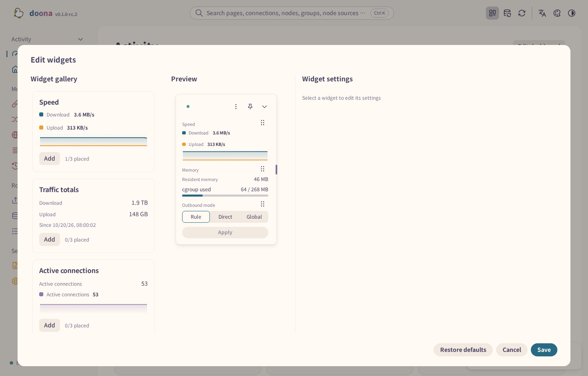Add the Speed widget
Viewport: 588px width, 376px height.
49,159
